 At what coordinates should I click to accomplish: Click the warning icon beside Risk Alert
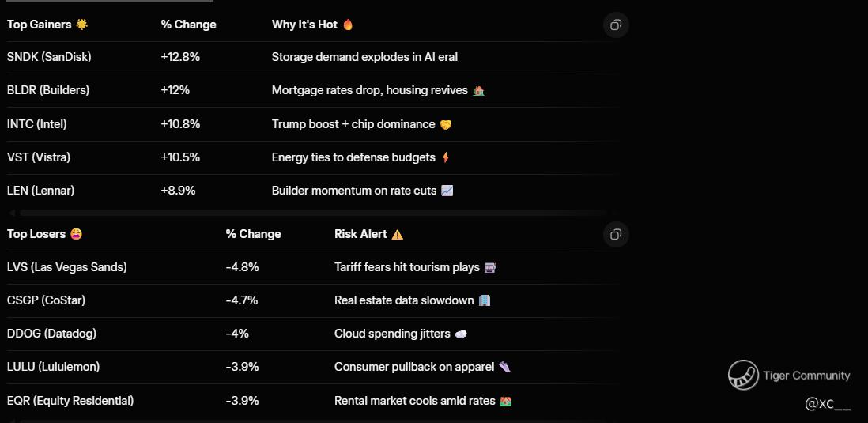pos(398,234)
